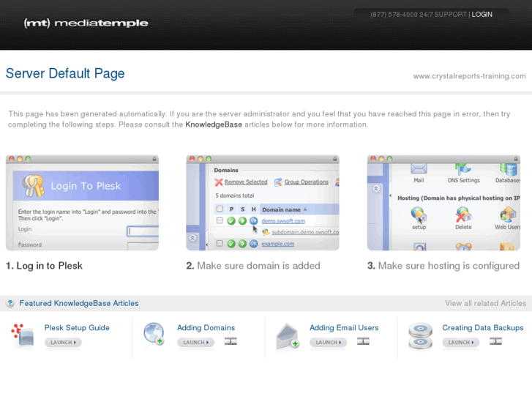Click the Adding Email Users video film icon
This screenshot has width=532, height=399.
[363, 341]
